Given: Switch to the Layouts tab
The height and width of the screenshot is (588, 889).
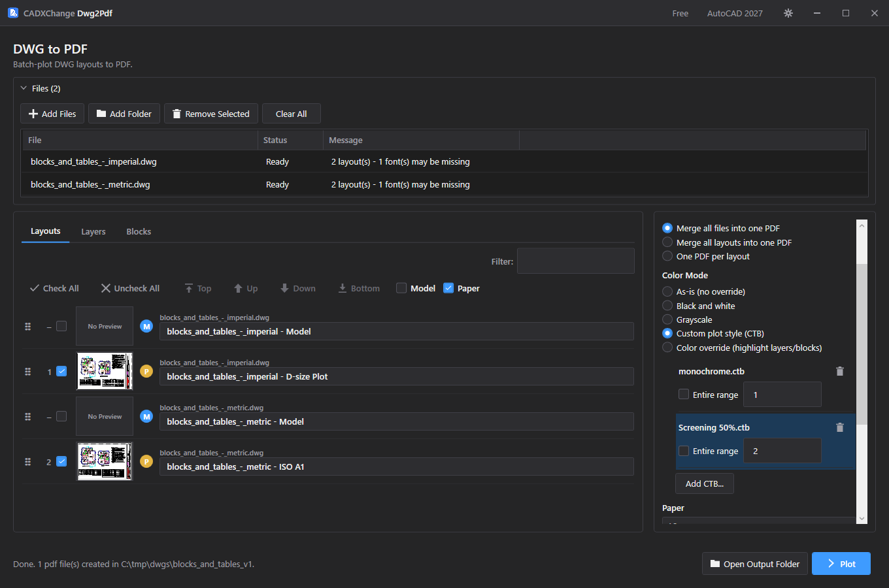Looking at the screenshot, I should (46, 231).
